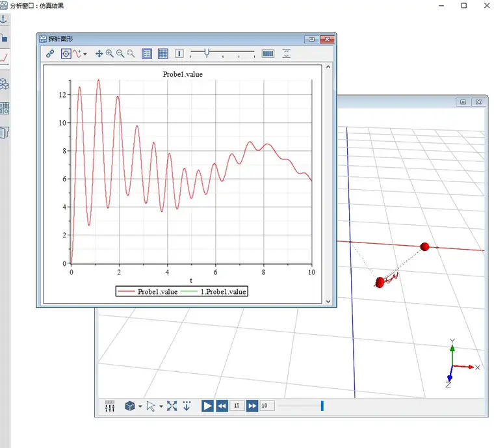Select the arrow pointer tool

click(151, 406)
